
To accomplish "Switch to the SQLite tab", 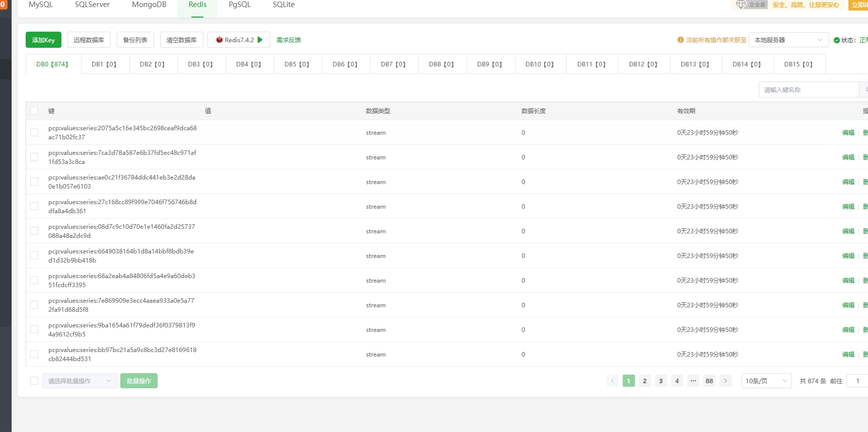I will [x=284, y=5].
